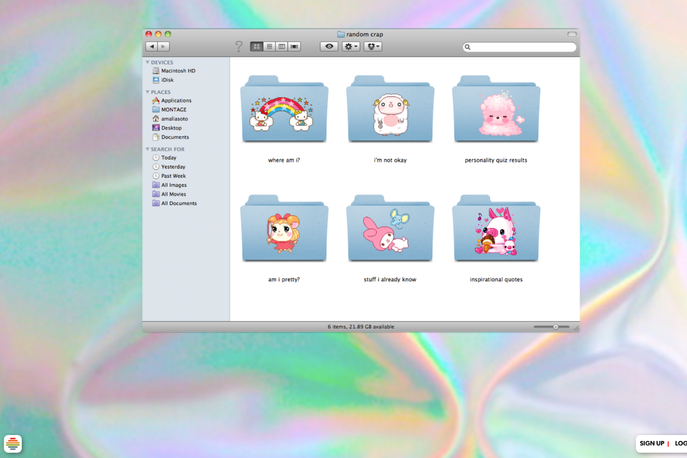Open the Action gear dropdown menu

[x=351, y=47]
